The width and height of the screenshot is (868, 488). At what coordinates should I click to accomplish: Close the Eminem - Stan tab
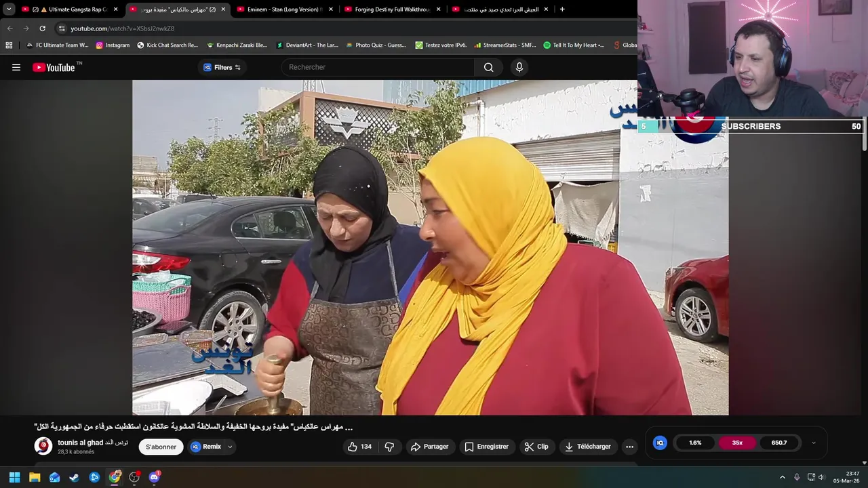tap(331, 9)
